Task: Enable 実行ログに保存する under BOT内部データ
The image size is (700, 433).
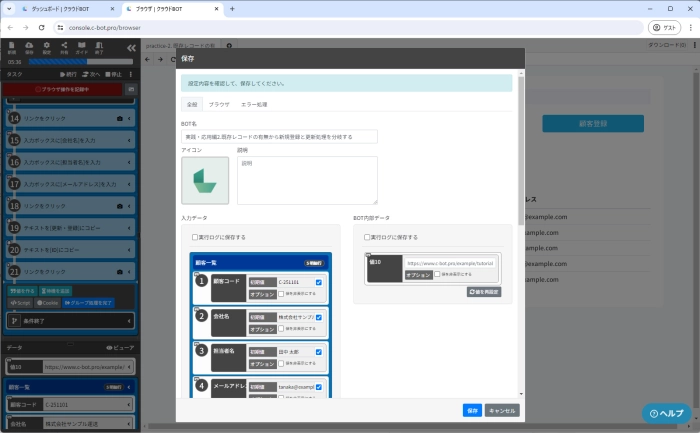Action: click(367, 237)
